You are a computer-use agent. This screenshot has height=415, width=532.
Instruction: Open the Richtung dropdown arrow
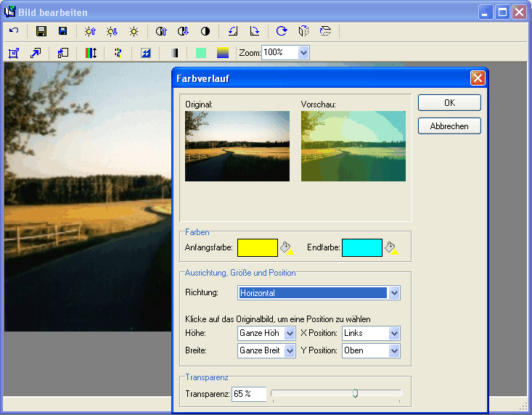[394, 293]
